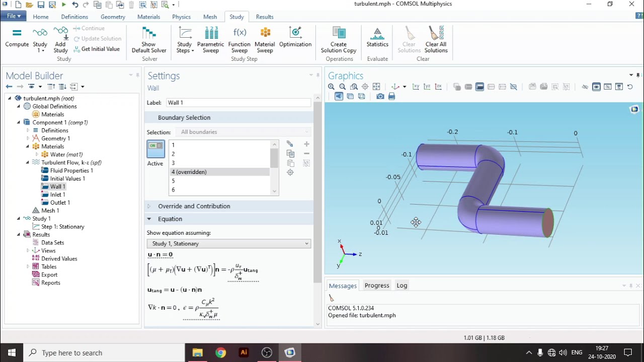Expand Geometry 1 tree node
This screenshot has height=362, width=644.
28,138
